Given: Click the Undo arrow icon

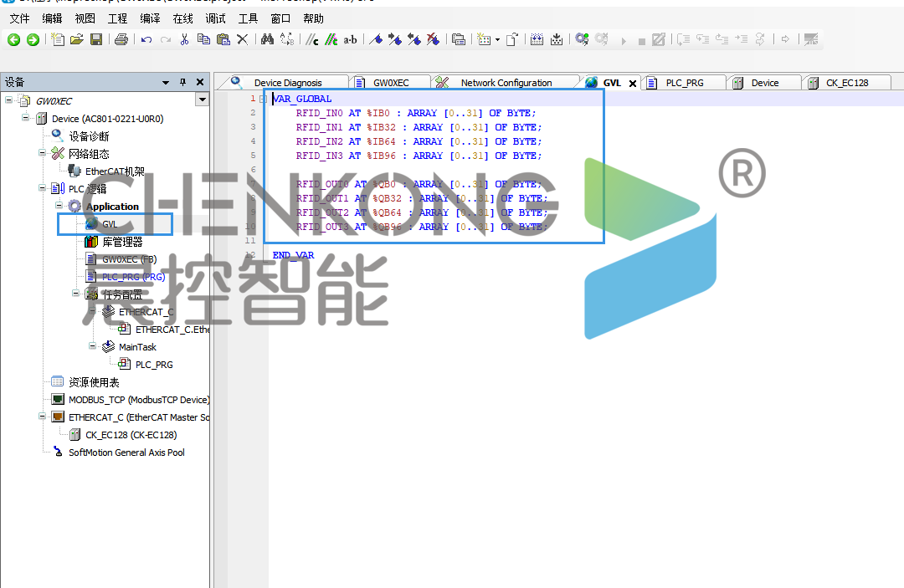Looking at the screenshot, I should tap(146, 39).
